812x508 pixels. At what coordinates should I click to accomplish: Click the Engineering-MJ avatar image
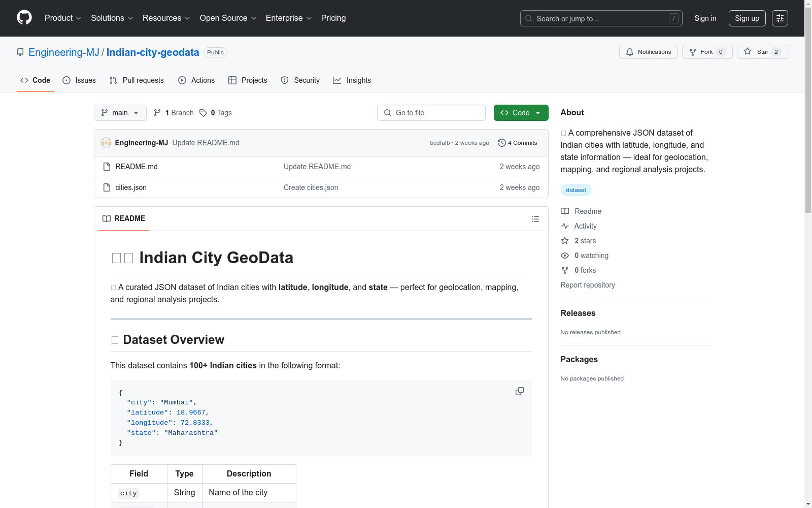[106, 143]
